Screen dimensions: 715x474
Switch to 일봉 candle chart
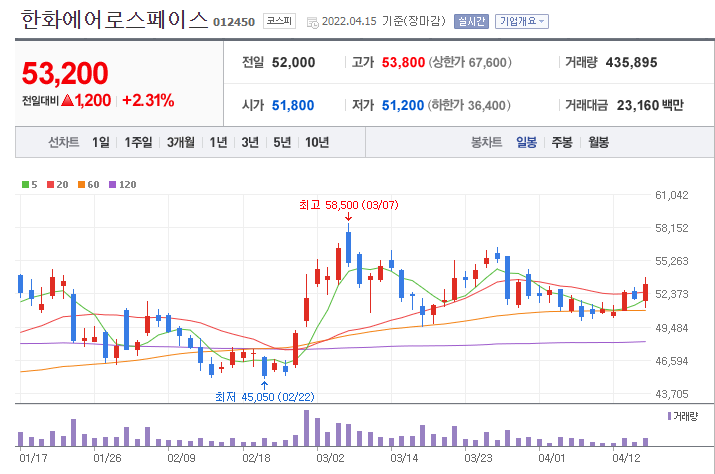(x=526, y=142)
